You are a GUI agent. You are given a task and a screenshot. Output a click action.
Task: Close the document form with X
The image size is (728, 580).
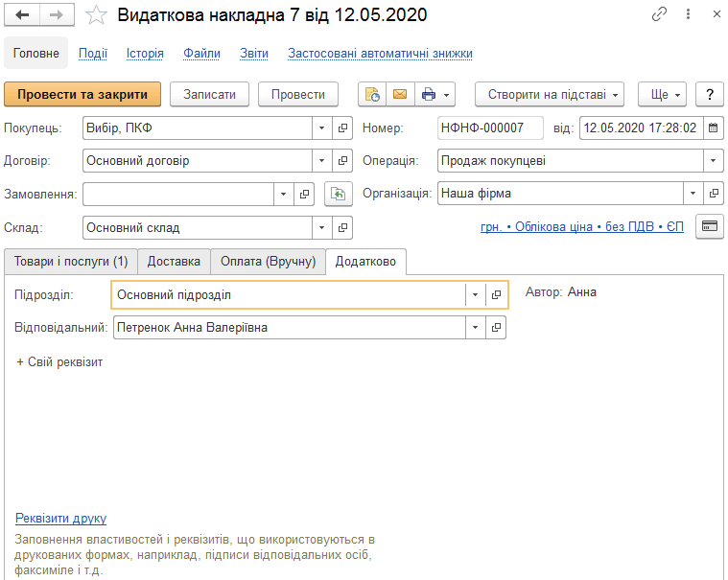point(716,14)
